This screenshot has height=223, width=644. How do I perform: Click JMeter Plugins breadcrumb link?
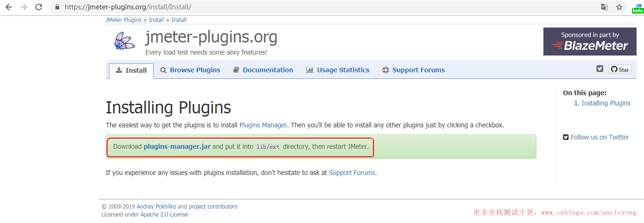click(x=123, y=20)
